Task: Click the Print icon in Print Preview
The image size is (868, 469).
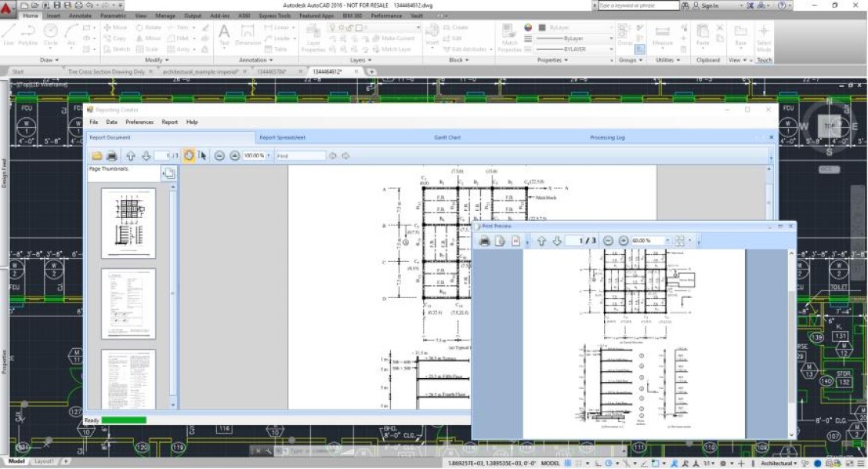Action: click(x=484, y=240)
